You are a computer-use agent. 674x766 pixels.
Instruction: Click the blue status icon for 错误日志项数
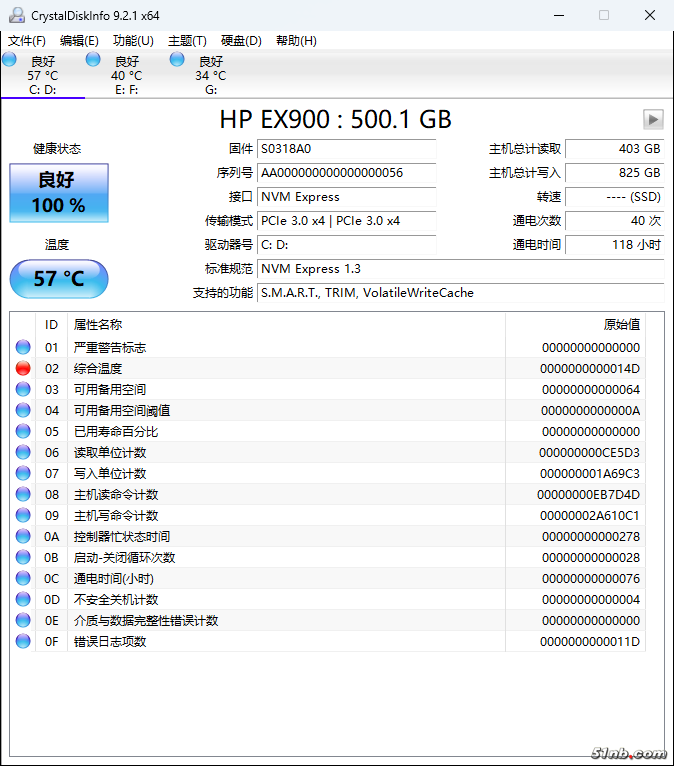tap(23, 641)
